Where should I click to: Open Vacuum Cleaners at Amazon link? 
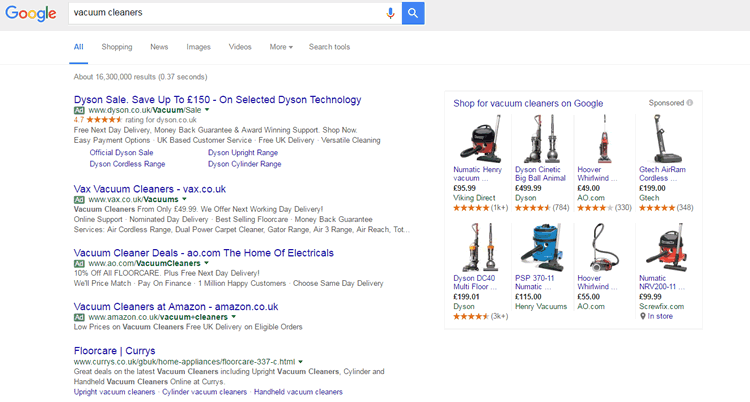(176, 306)
